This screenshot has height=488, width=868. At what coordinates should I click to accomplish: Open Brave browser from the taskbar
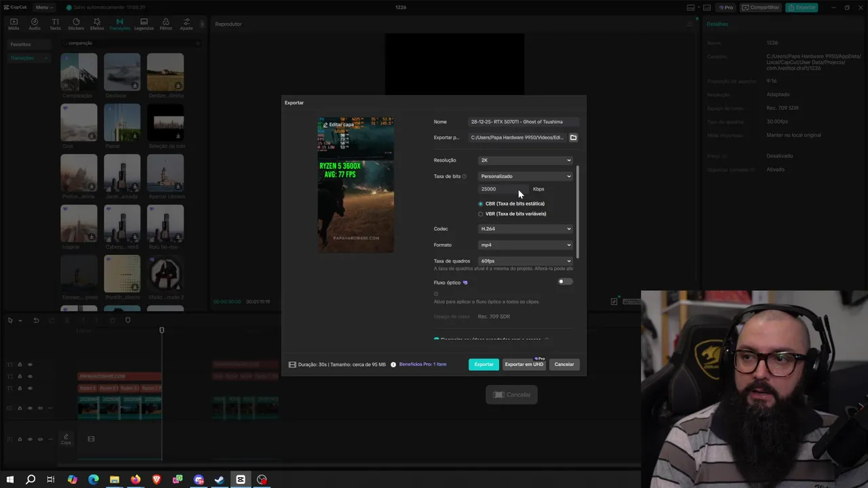click(157, 479)
